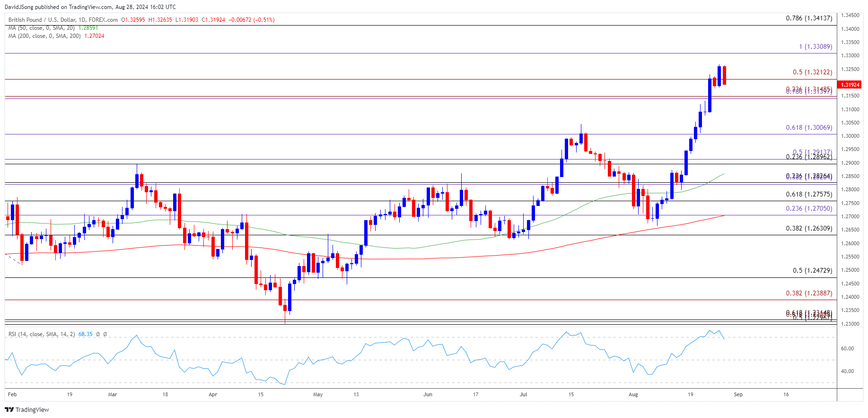Screen dimensions: 868x418
Task: Click the May label on the time axis
Action: [318, 395]
